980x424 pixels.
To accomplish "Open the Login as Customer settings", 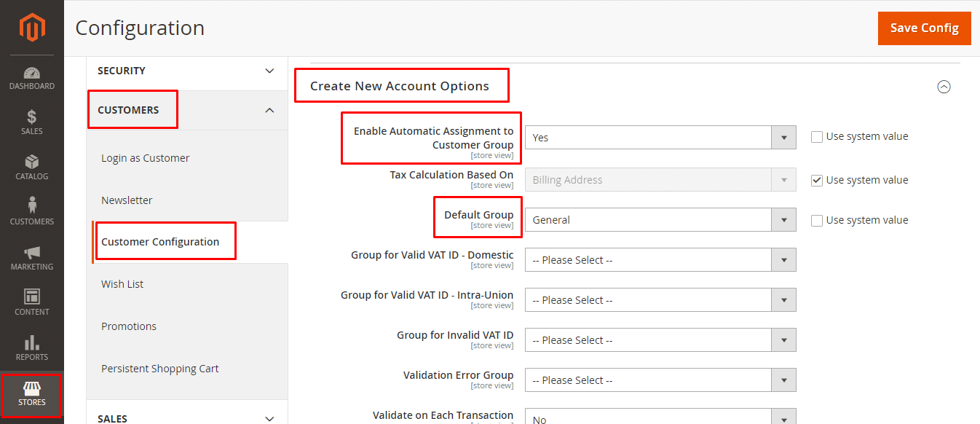I will pyautogui.click(x=146, y=158).
